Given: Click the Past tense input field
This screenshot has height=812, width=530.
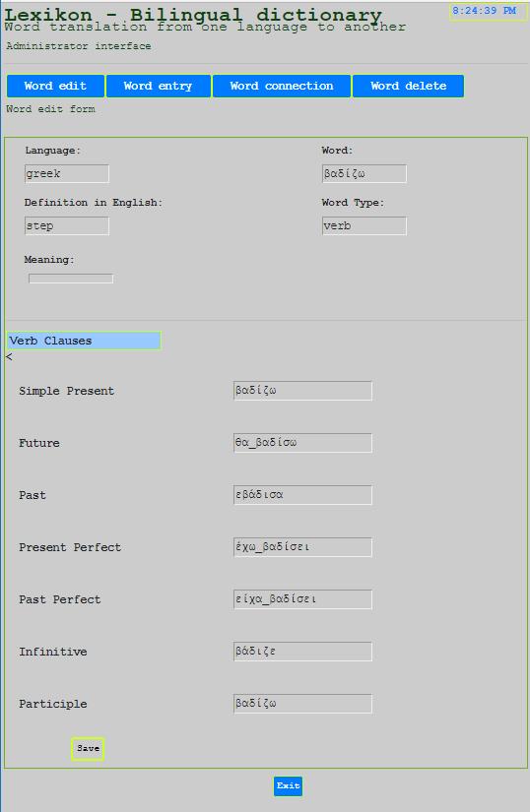Looking at the screenshot, I should click(302, 495).
